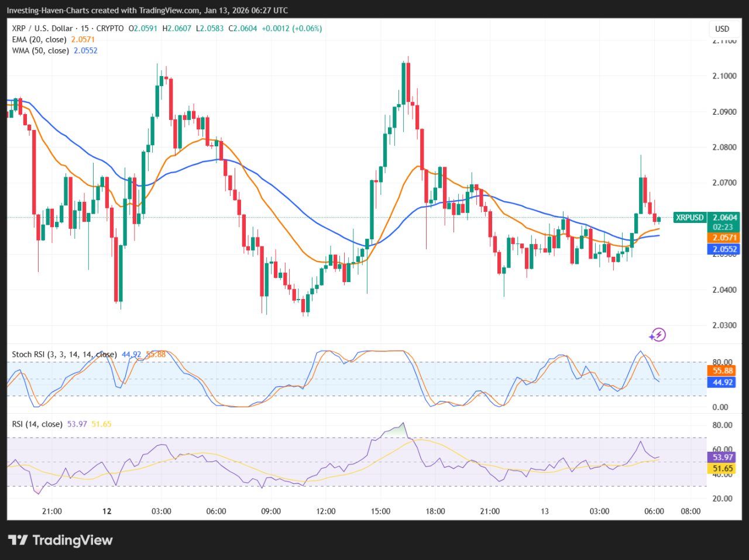The height and width of the screenshot is (560, 749).
Task: Click the bold 13 date marker on time axis
Action: pyautogui.click(x=545, y=511)
